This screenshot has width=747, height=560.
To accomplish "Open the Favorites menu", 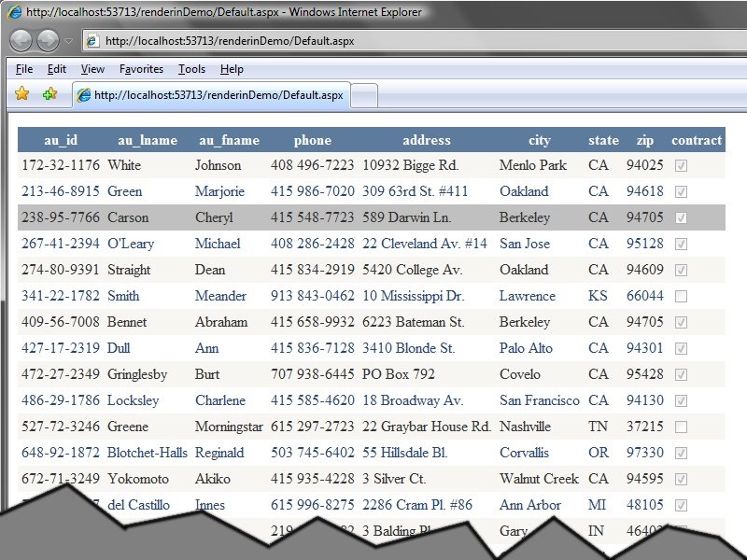I will [142, 69].
